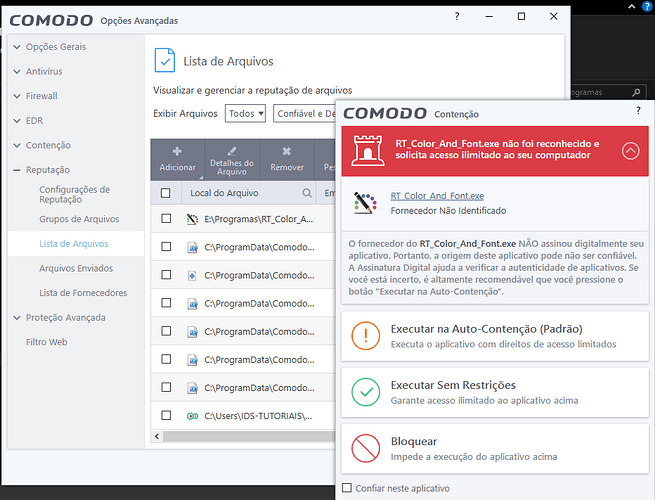This screenshot has width=655, height=500.
Task: Open Filtro Web page
Action: tap(46, 342)
